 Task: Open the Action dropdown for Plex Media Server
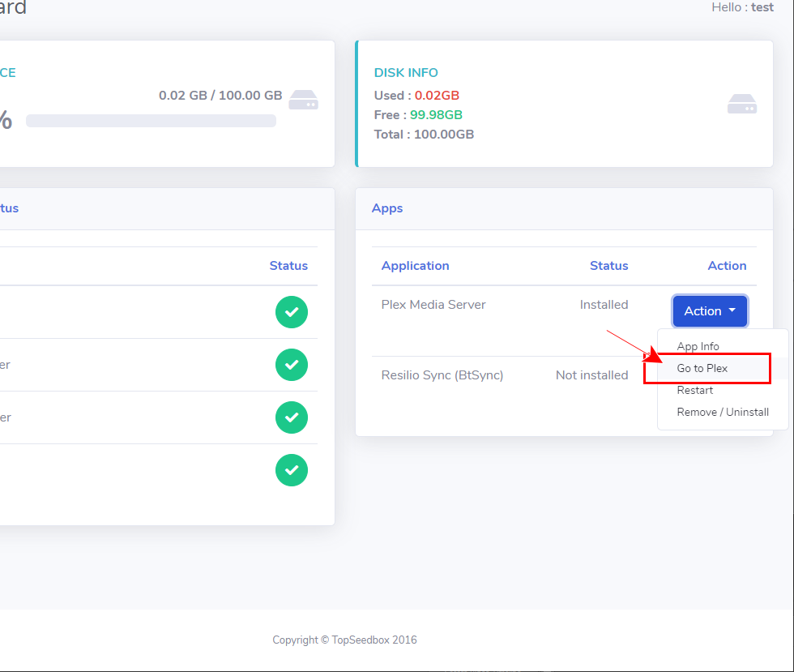point(710,311)
